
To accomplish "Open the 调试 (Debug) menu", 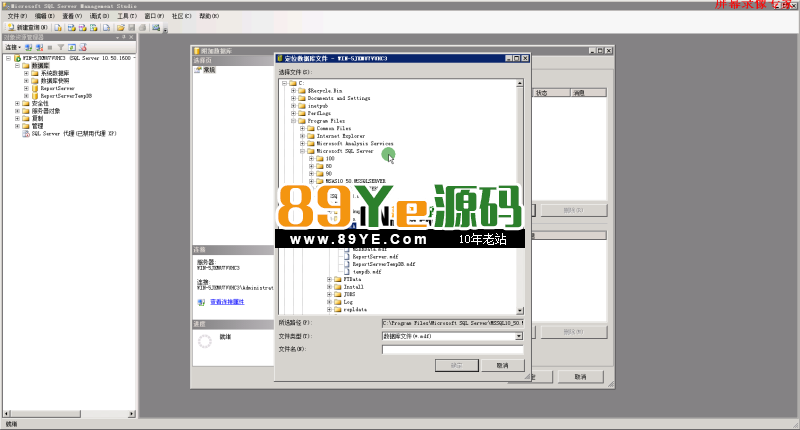I will (99, 16).
